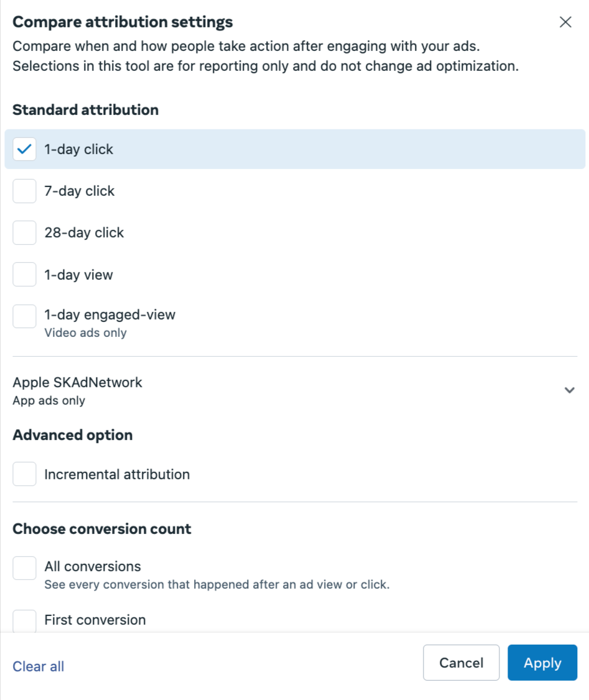Click the Apple SKAdNetwork section label

tap(77, 382)
